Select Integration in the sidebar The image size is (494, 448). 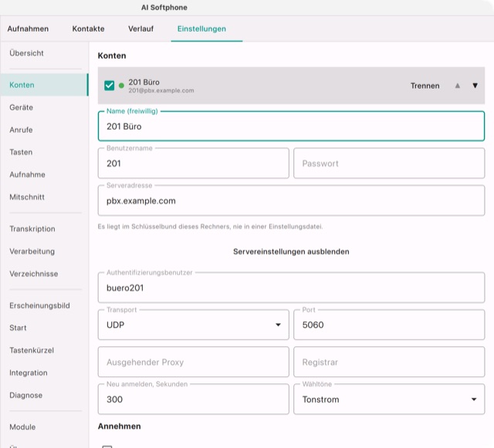coord(44,372)
